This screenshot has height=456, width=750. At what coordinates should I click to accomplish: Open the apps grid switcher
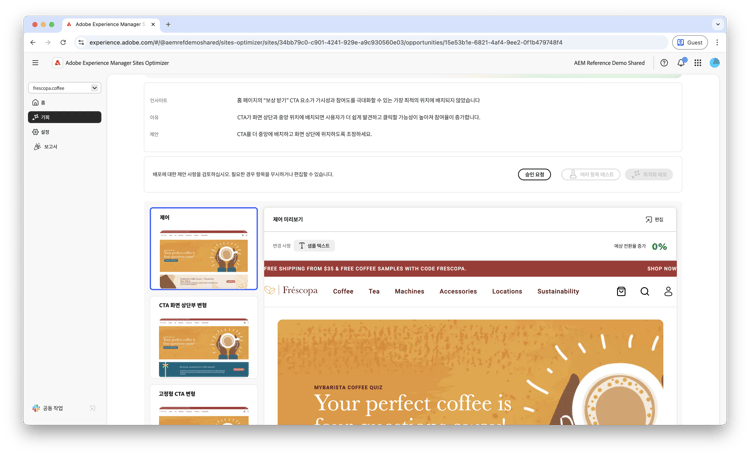pyautogui.click(x=698, y=63)
